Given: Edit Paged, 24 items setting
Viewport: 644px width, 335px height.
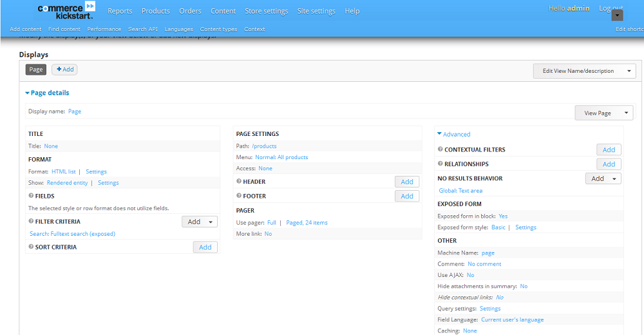Looking at the screenshot, I should (x=307, y=222).
